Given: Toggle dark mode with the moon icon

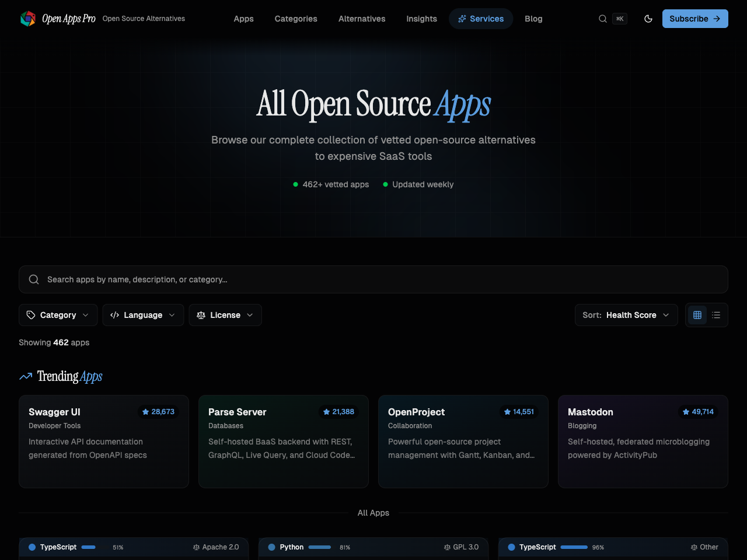Looking at the screenshot, I should [648, 19].
